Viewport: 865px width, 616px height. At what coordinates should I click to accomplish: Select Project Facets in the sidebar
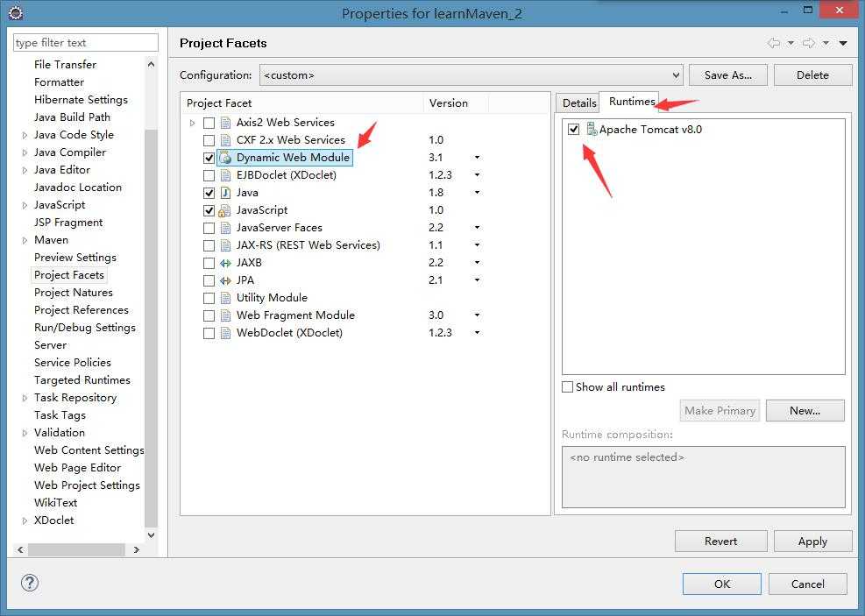click(x=69, y=274)
